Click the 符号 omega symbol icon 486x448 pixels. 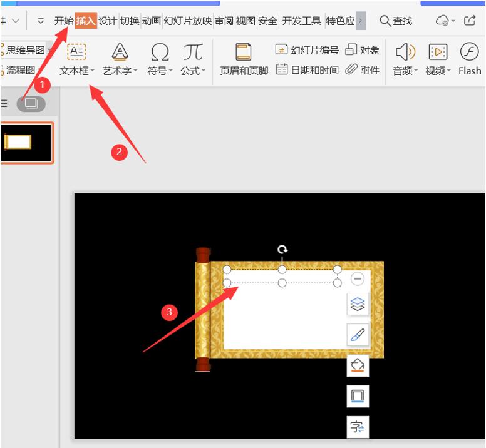(160, 52)
